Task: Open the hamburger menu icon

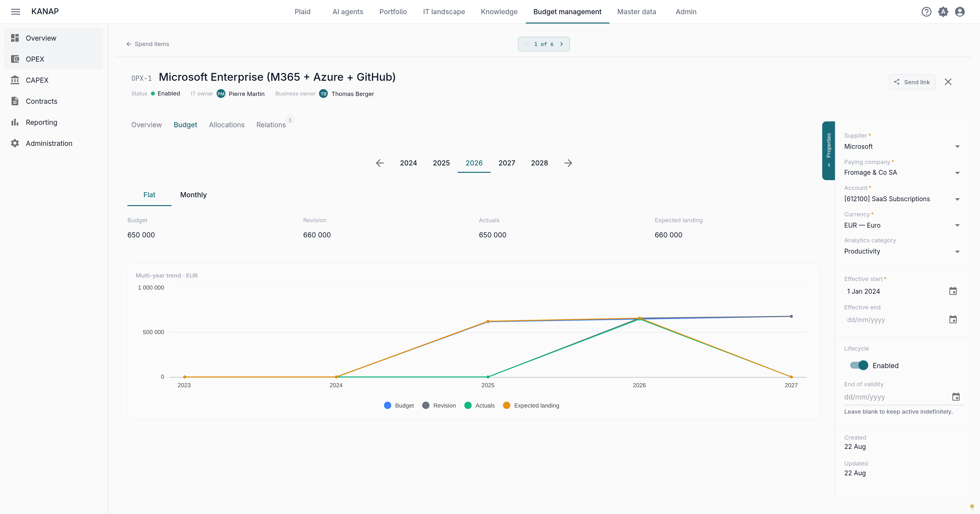Action: click(x=16, y=12)
